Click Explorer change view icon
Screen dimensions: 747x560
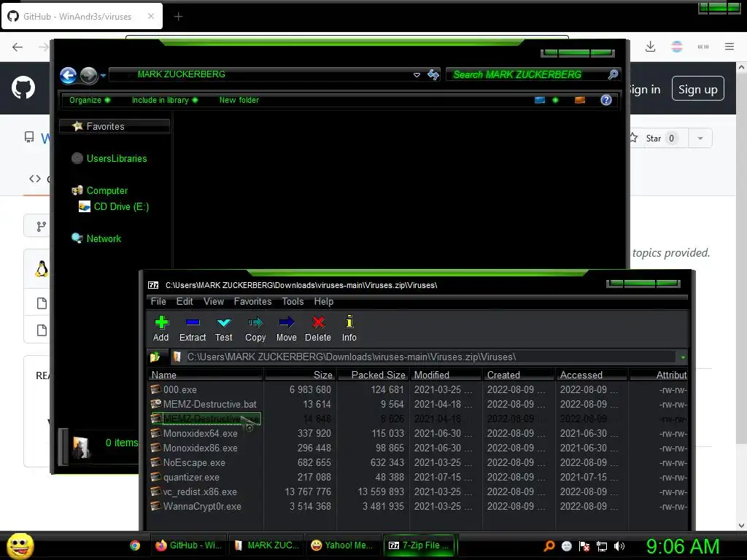point(540,100)
